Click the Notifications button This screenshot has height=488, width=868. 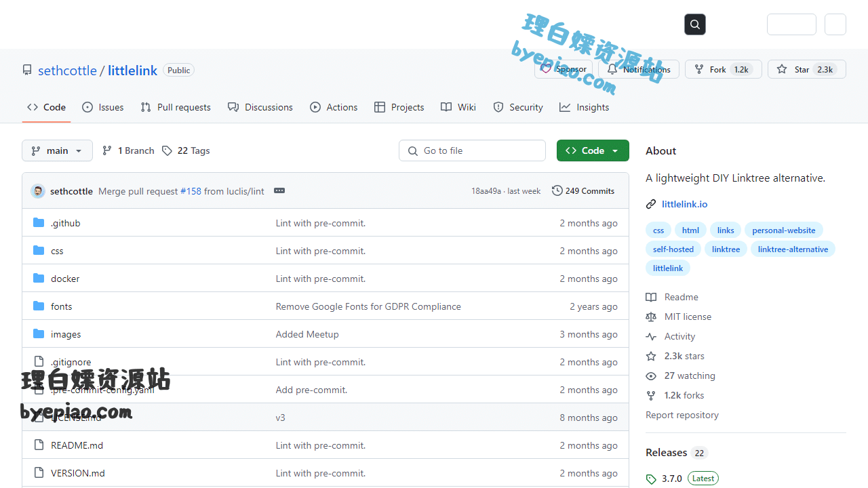(639, 69)
